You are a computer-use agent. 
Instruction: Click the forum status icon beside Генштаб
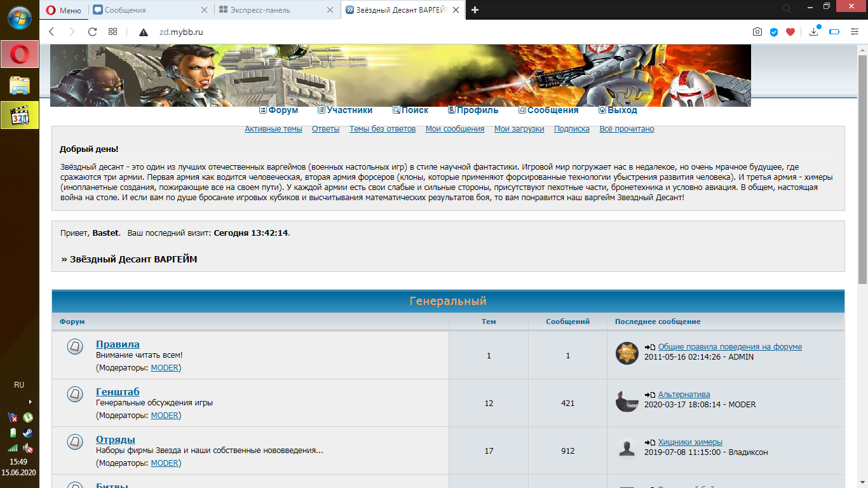75,394
